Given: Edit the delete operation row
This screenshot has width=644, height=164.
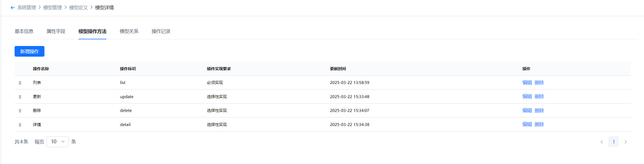Looking at the screenshot, I should coord(527,110).
